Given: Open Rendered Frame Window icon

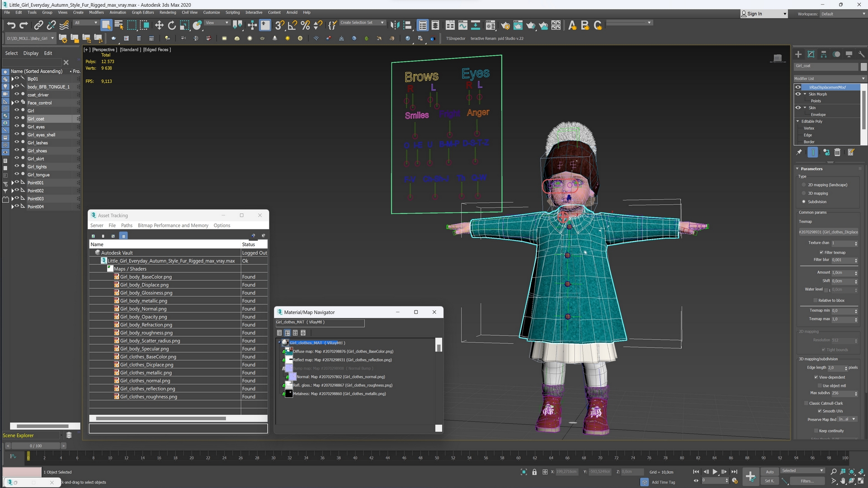Looking at the screenshot, I should coord(518,25).
